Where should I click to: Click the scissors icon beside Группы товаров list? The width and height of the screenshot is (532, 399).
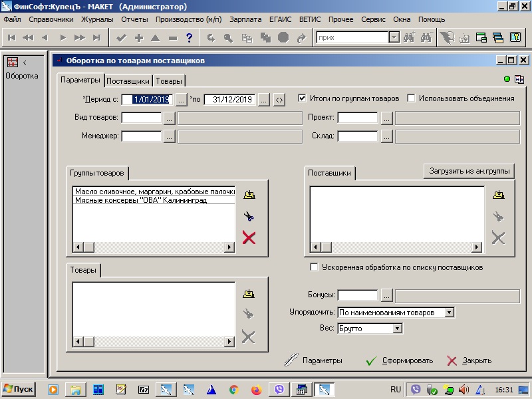(x=249, y=217)
